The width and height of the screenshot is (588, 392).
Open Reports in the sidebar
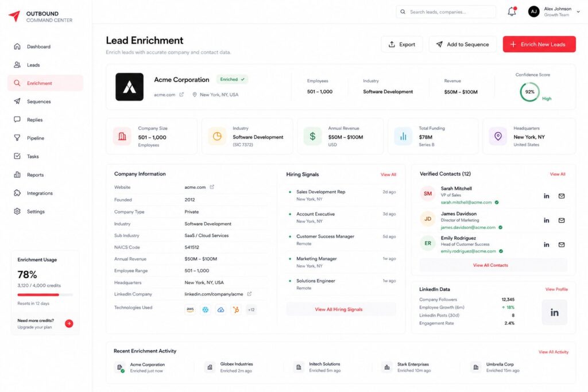[45, 174]
